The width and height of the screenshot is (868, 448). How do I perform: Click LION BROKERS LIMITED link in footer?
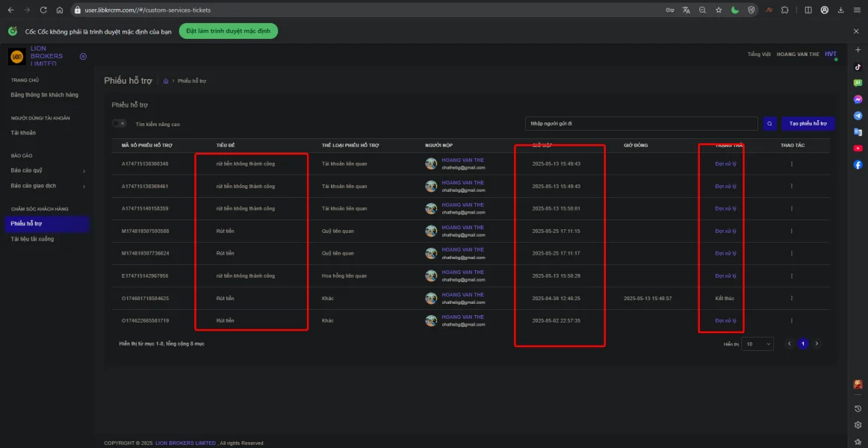185,443
